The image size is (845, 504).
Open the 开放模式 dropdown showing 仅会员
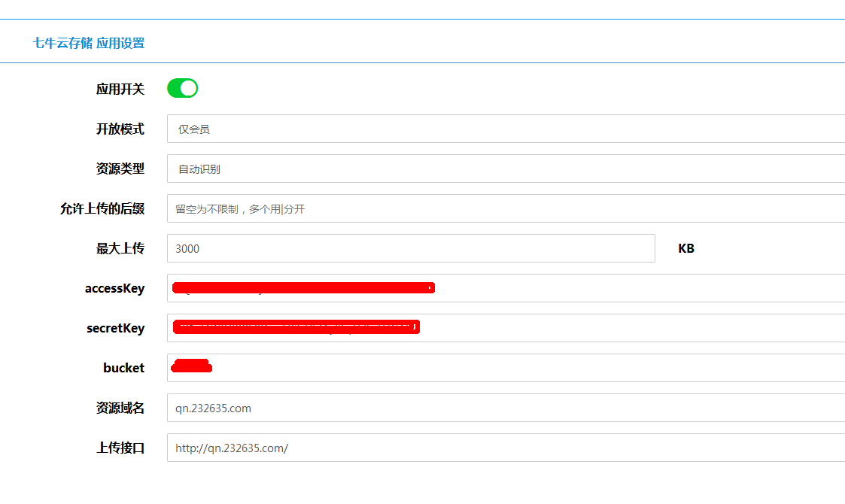coord(506,129)
